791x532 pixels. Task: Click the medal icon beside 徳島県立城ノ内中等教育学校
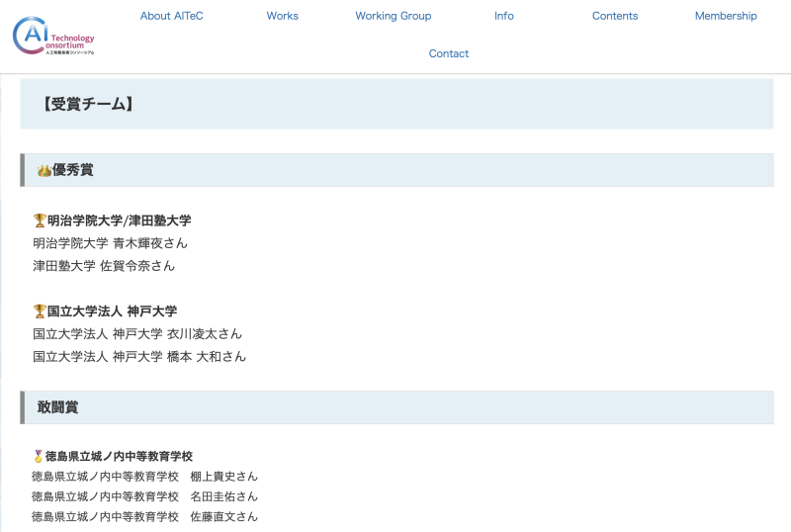pos(39,457)
